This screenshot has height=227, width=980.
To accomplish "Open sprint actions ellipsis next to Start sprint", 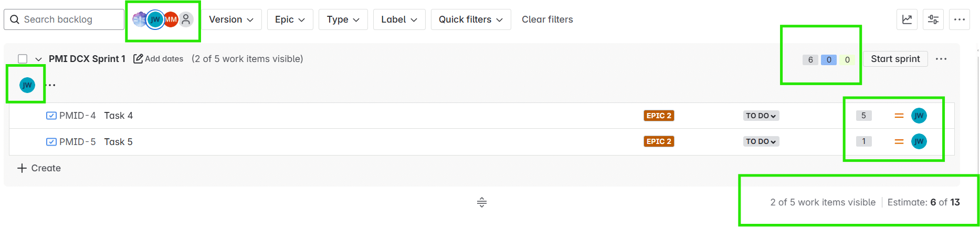I will 941,59.
